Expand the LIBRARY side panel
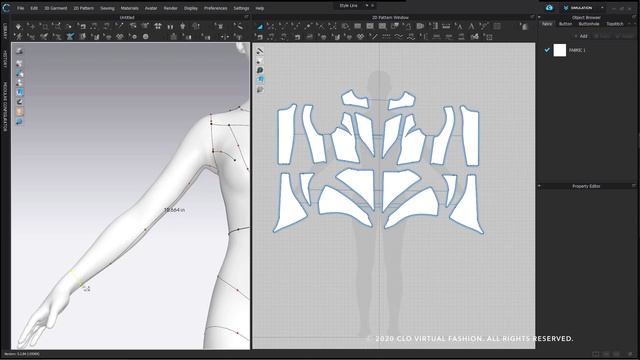 [5, 31]
